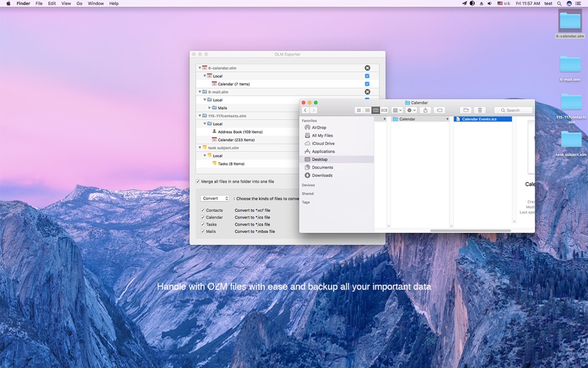The image size is (588, 368).
Task: Switch Finder to column view
Action: coord(375,110)
